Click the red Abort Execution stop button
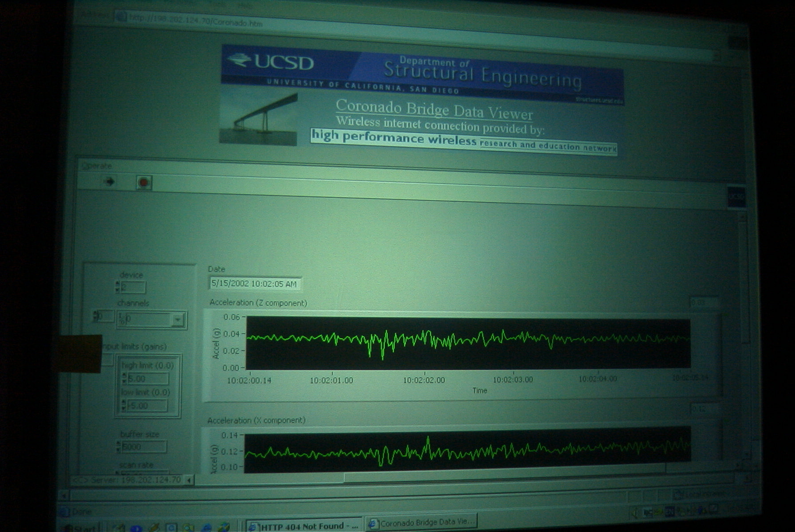 point(144,183)
